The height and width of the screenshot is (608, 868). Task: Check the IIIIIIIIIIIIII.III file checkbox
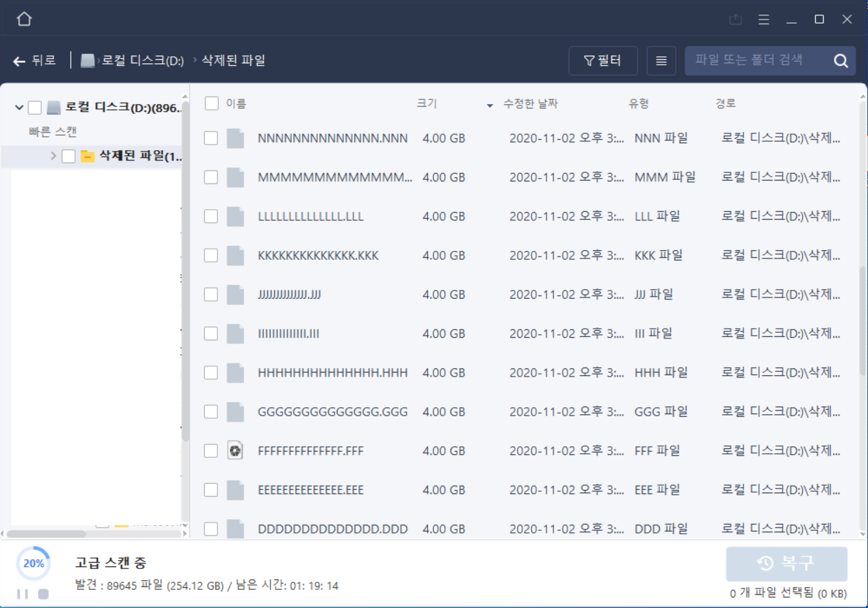210,334
